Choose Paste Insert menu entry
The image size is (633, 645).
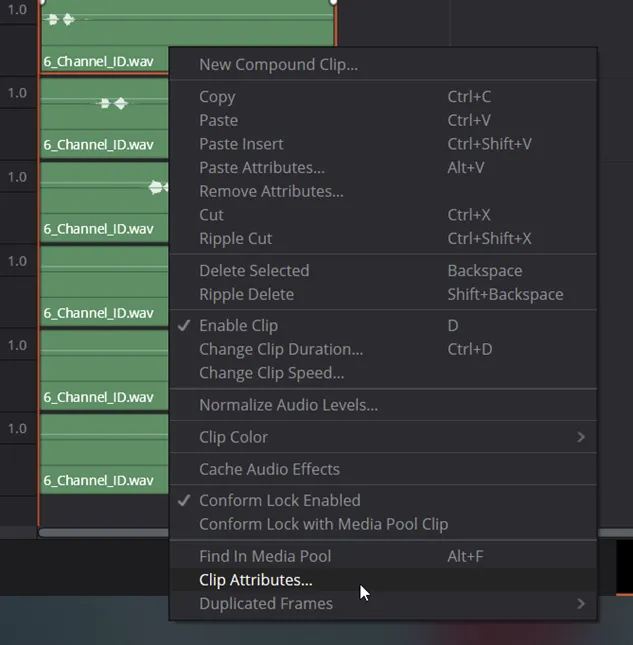(x=383, y=144)
